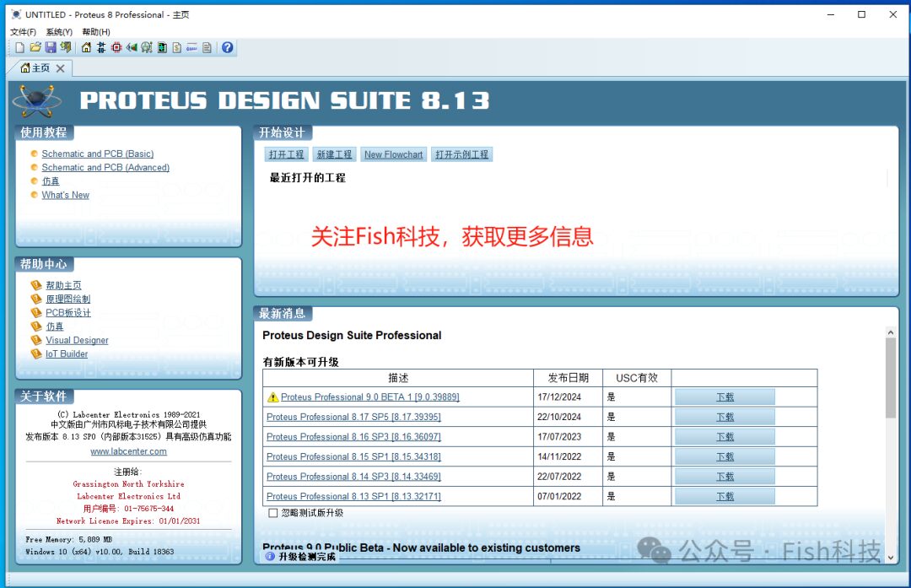Open the Schematic Capture module icon
Image resolution: width=911 pixels, height=588 pixels.
tap(101, 47)
